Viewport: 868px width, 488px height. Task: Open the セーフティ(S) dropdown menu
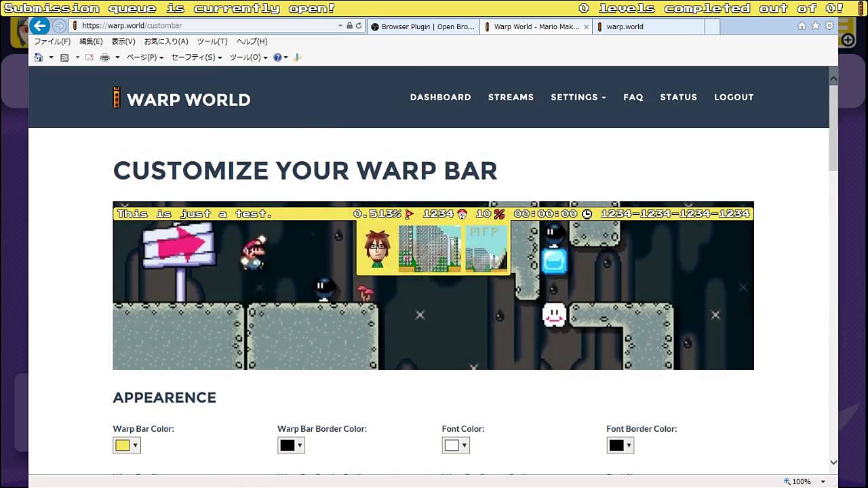(x=197, y=58)
